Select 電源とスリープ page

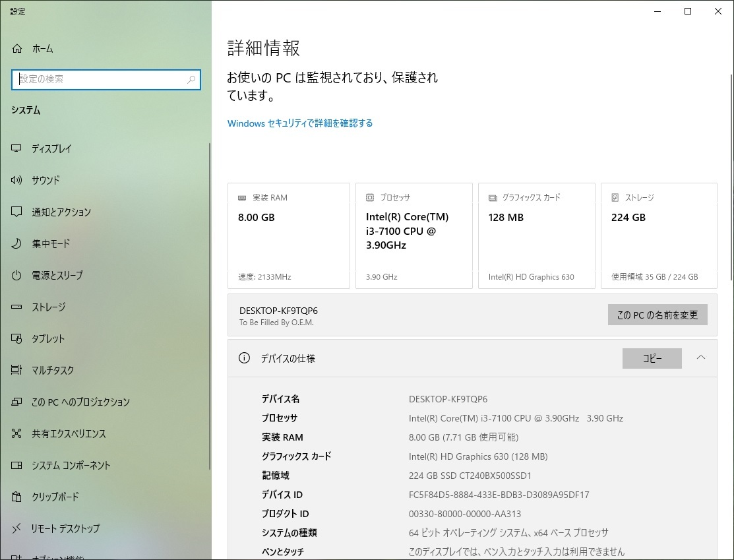57,275
